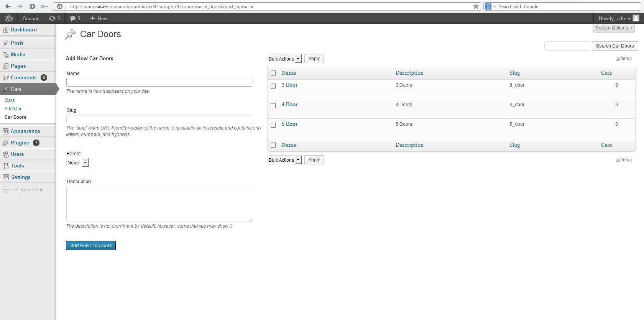The height and width of the screenshot is (320, 644).
Task: Click the Appearance icon in the sidebar
Action: [5, 131]
